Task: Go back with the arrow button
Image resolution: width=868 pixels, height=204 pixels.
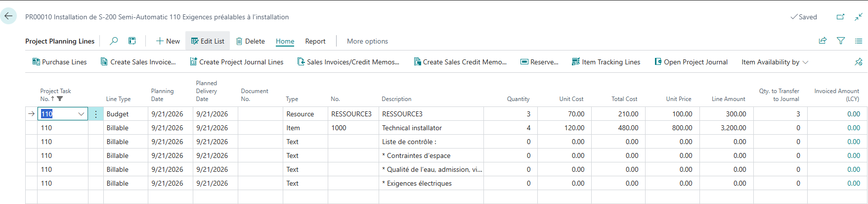Action: (x=8, y=16)
